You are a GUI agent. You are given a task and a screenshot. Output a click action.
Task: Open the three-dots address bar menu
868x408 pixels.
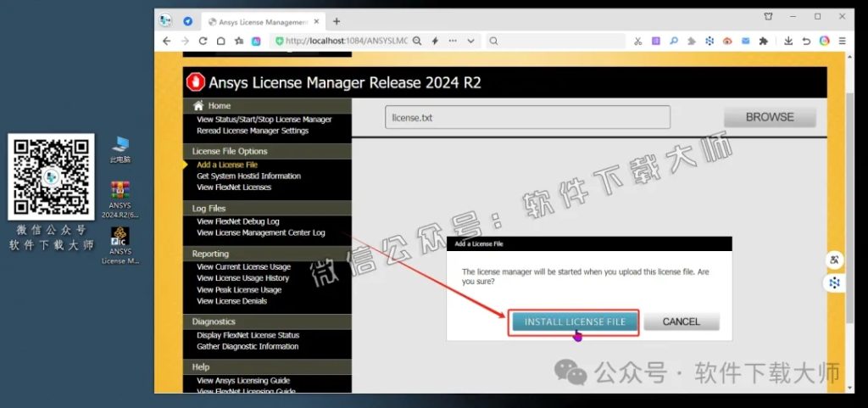tap(453, 41)
